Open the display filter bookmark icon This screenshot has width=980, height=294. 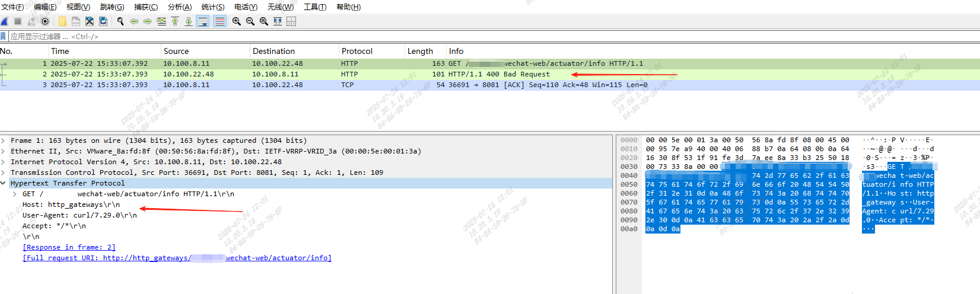pos(4,36)
